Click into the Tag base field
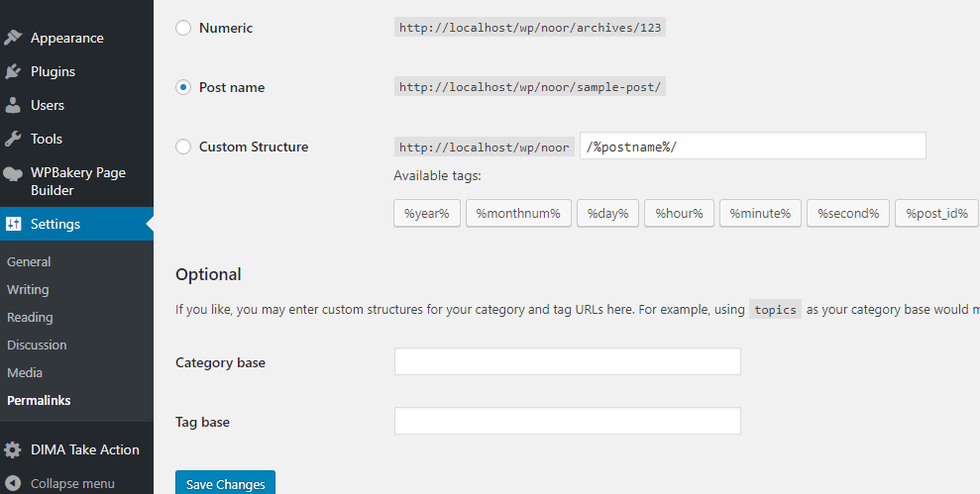Screen dimensions: 980x494 (568, 421)
